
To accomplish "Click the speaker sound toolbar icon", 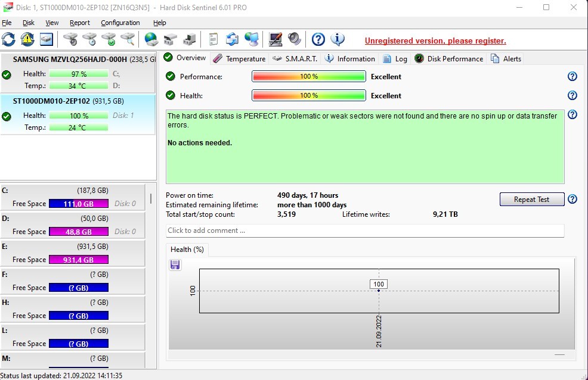I will [295, 39].
